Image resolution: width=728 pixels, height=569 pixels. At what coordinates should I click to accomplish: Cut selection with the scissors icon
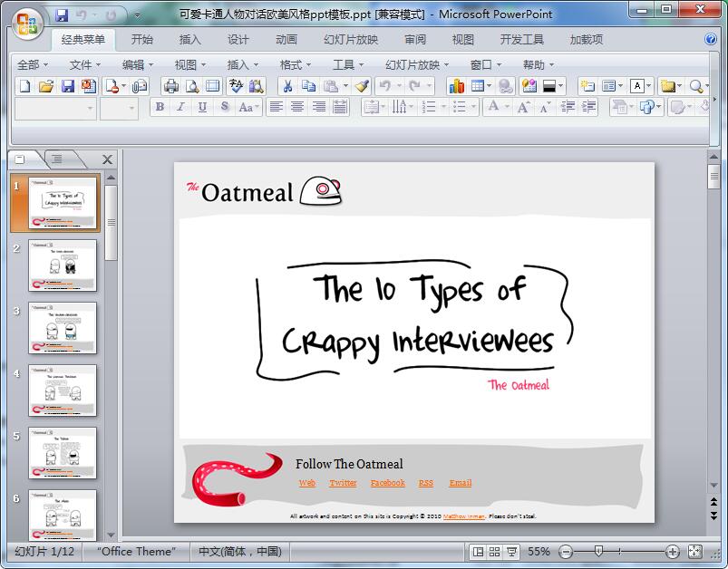(x=288, y=86)
